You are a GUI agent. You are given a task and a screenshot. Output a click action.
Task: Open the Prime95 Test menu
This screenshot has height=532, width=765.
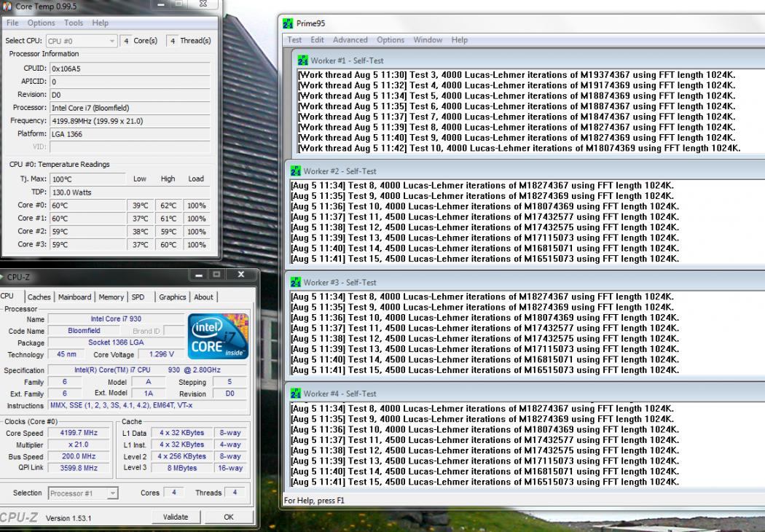(294, 40)
